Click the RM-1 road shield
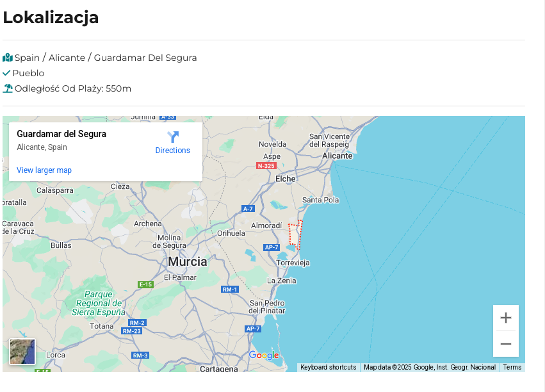Screen dimensions: 545x392 tap(230, 289)
